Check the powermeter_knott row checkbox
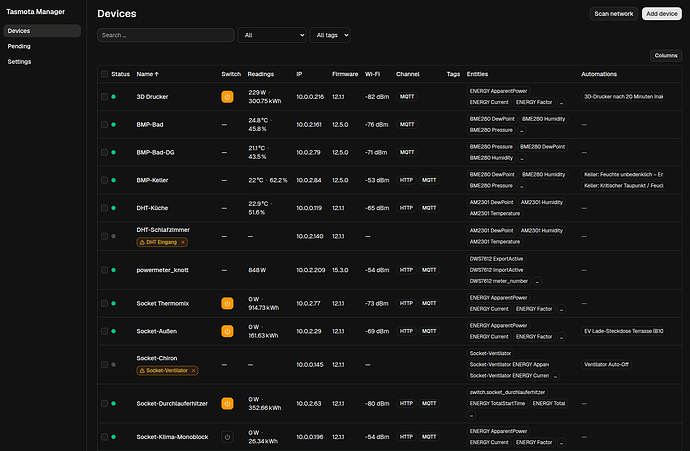The width and height of the screenshot is (690, 451). point(104,270)
